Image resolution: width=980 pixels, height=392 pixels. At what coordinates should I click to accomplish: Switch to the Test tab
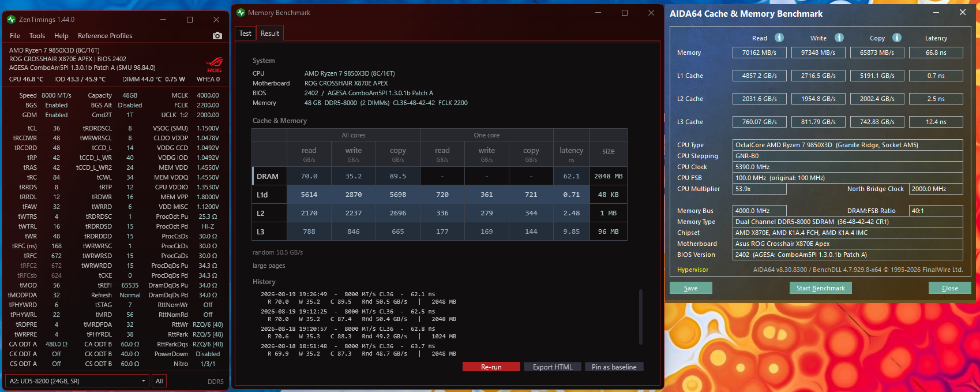pyautogui.click(x=245, y=33)
